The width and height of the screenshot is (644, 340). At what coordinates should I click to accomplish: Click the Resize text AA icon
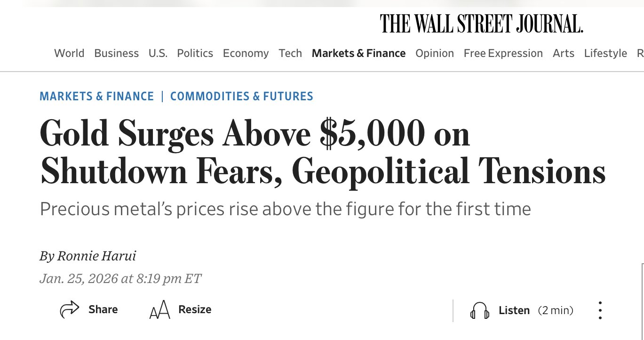coord(159,311)
